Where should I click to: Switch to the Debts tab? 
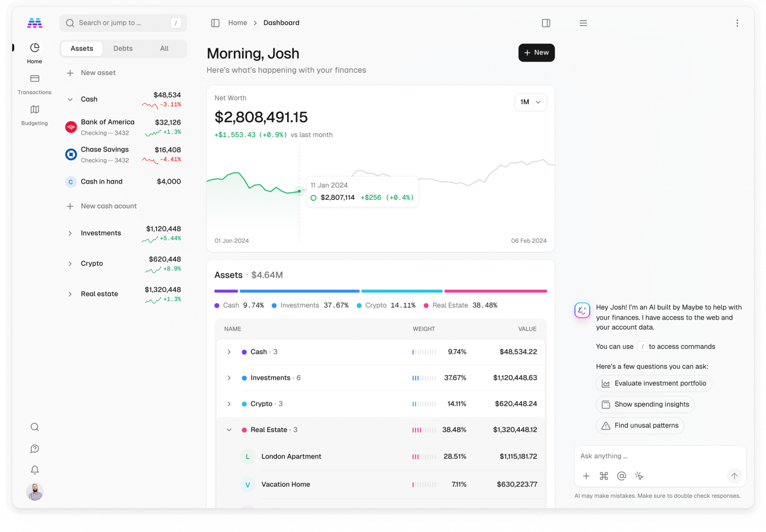click(123, 48)
